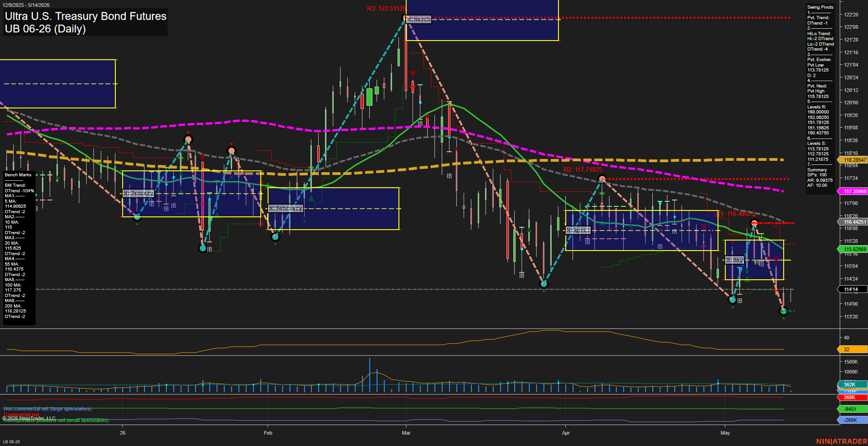Select the M:May monthly label
Image resolution: width=868 pixels, height=446 pixels.
tap(734, 260)
